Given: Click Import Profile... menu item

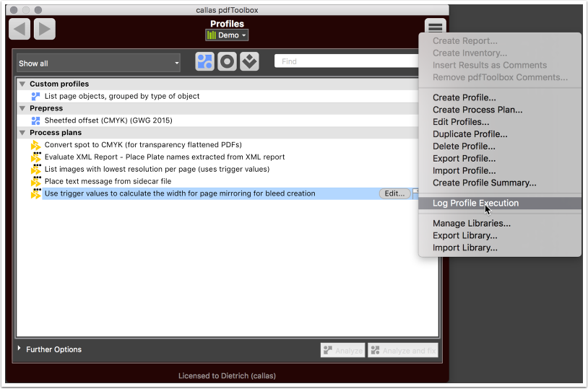Looking at the screenshot, I should [464, 170].
